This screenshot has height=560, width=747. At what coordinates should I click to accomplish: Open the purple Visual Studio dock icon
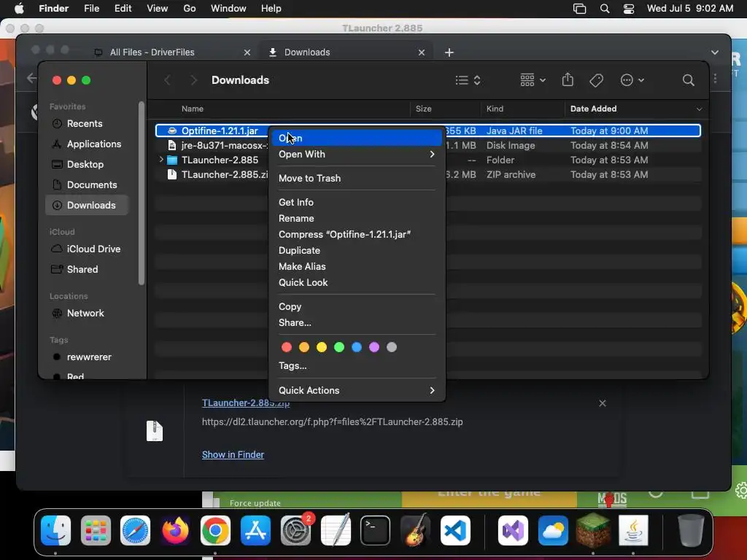pyautogui.click(x=513, y=530)
